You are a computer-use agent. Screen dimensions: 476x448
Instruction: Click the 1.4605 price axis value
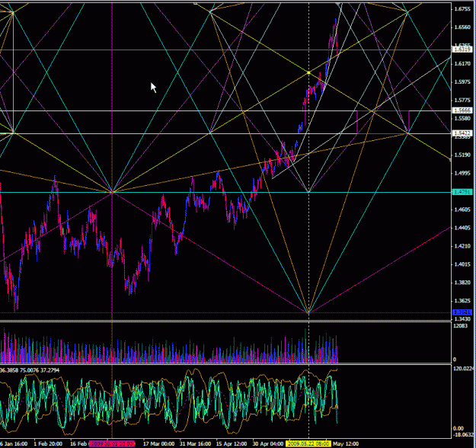(x=462, y=210)
